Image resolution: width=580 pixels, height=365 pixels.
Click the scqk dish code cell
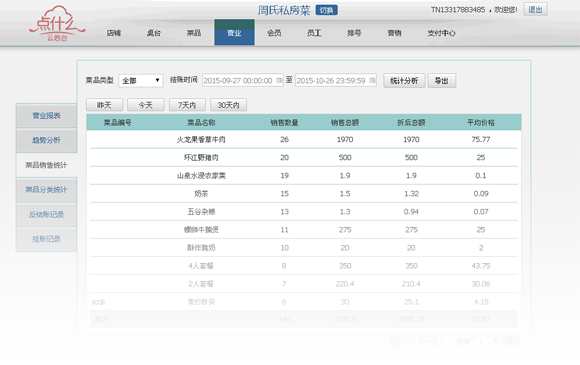tap(98, 302)
